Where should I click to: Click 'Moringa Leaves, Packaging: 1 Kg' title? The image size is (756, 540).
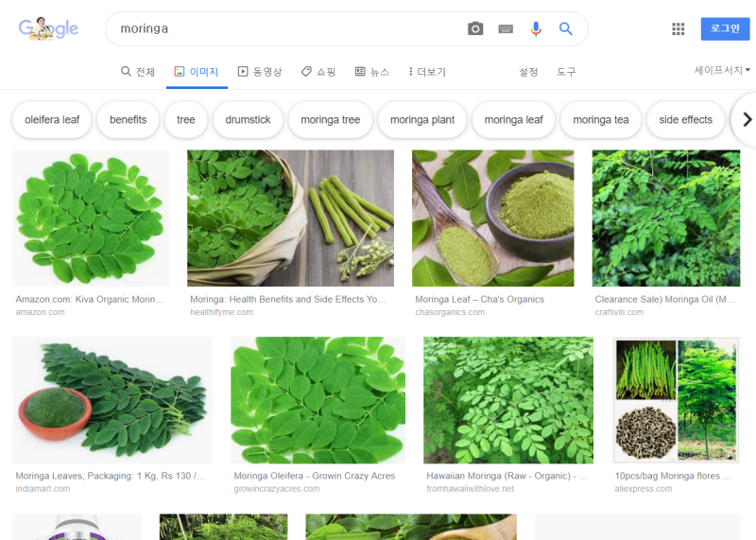tap(110, 476)
